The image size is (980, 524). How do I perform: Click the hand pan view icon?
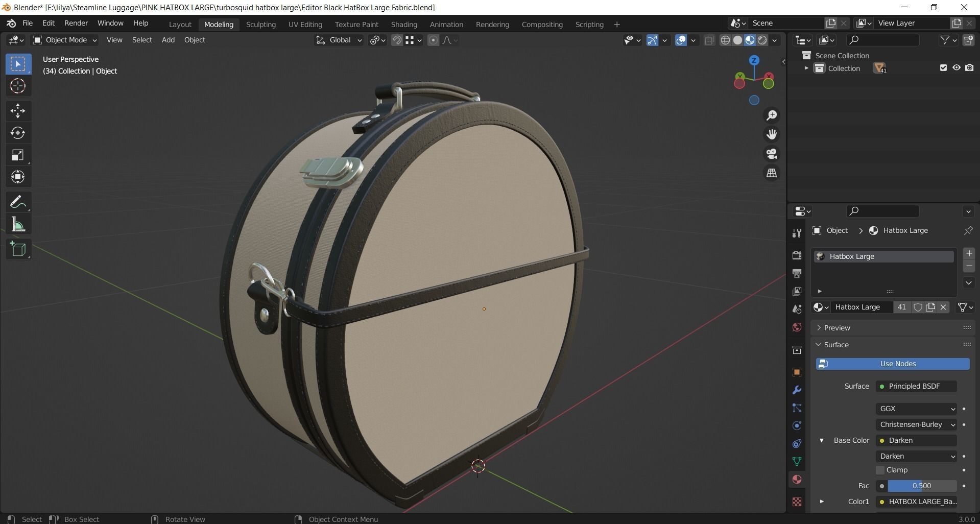coord(772,134)
